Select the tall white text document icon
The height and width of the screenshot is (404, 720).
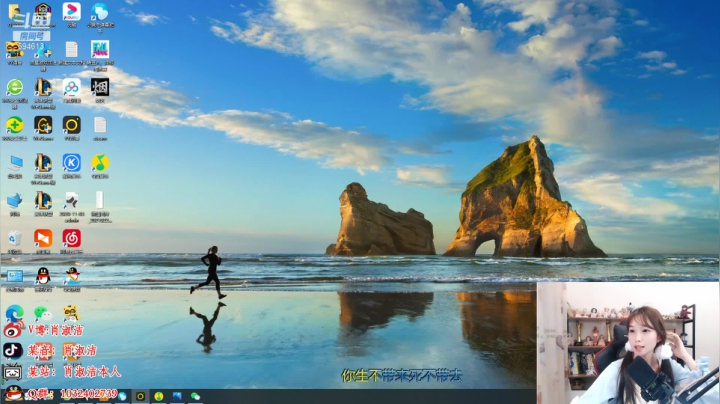(x=99, y=200)
